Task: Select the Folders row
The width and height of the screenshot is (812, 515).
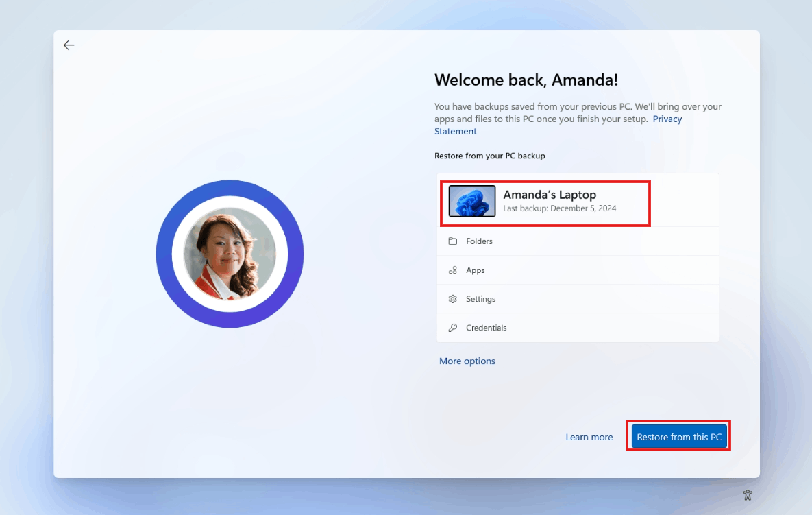Action: click(578, 241)
